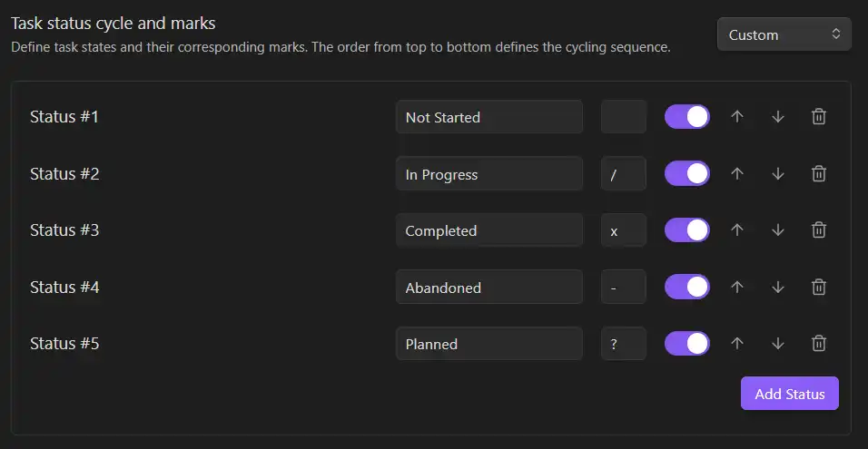The height and width of the screenshot is (449, 868).
Task: Turn off the Completed status toggle
Action: pos(687,230)
